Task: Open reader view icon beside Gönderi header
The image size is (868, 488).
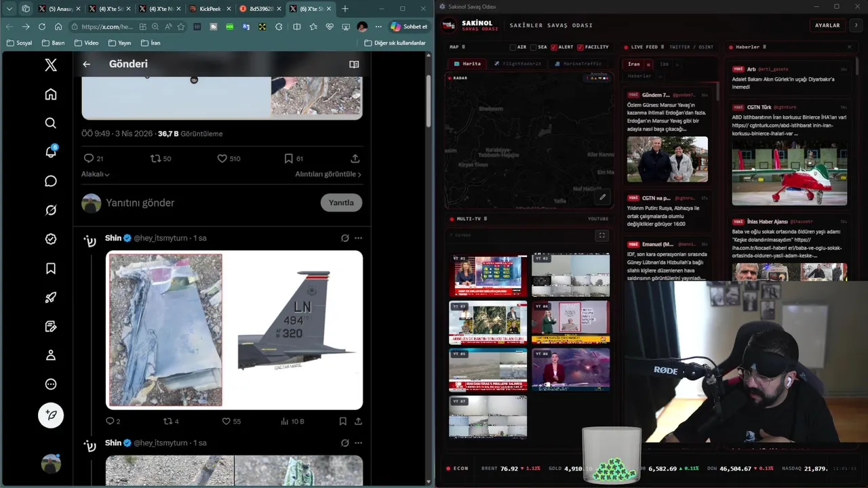Action: point(354,64)
